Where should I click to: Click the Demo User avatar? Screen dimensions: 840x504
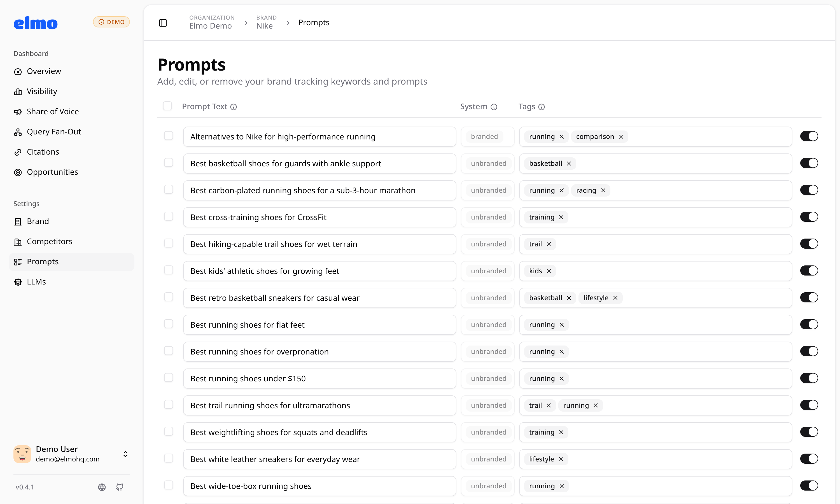(x=22, y=454)
